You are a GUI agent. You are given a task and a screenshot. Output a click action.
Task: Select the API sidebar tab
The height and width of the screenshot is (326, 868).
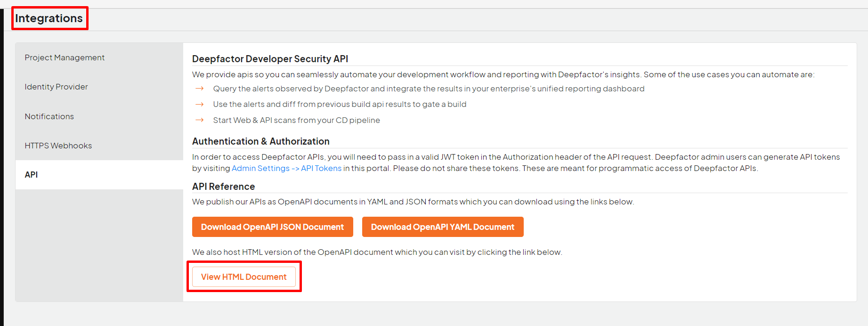click(x=99, y=175)
